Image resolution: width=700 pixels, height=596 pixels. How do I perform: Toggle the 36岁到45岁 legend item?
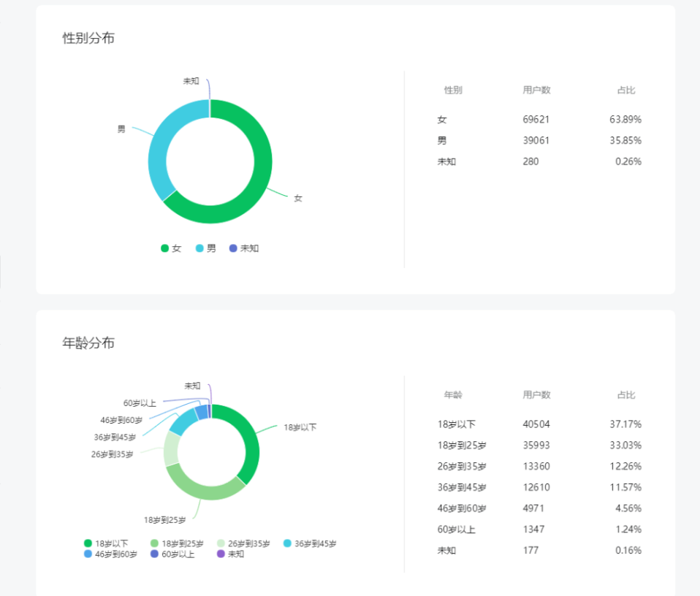click(x=310, y=543)
